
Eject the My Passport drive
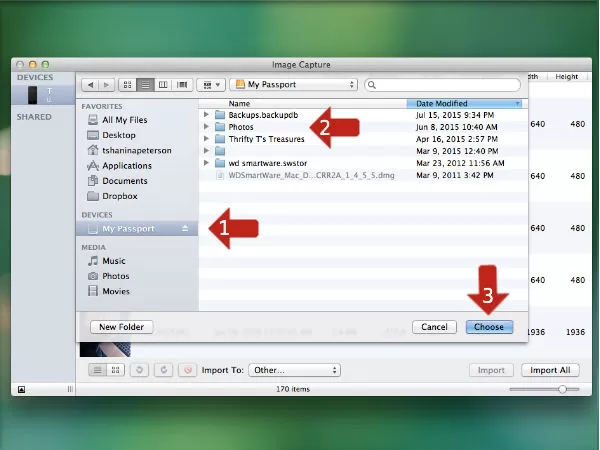[x=184, y=229]
